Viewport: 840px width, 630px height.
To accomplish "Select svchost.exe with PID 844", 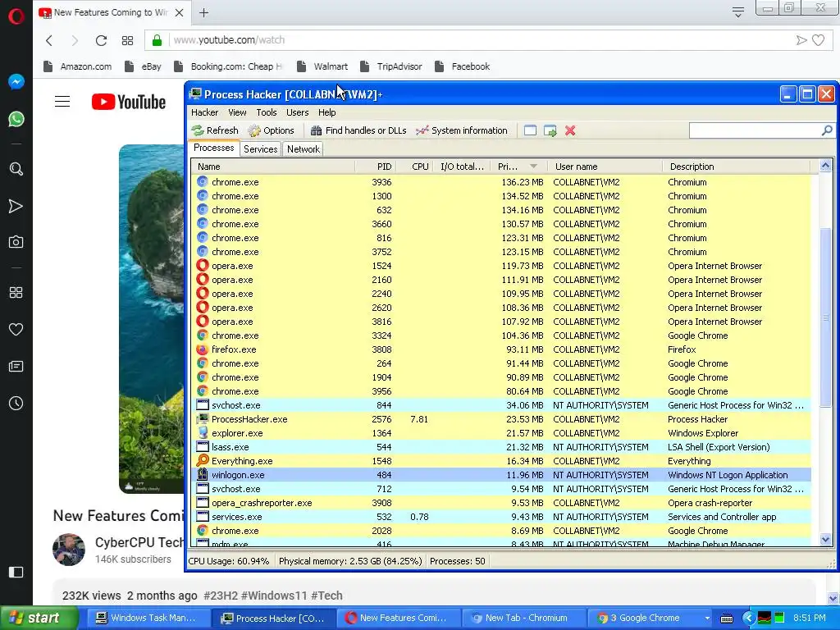I will (501, 405).
